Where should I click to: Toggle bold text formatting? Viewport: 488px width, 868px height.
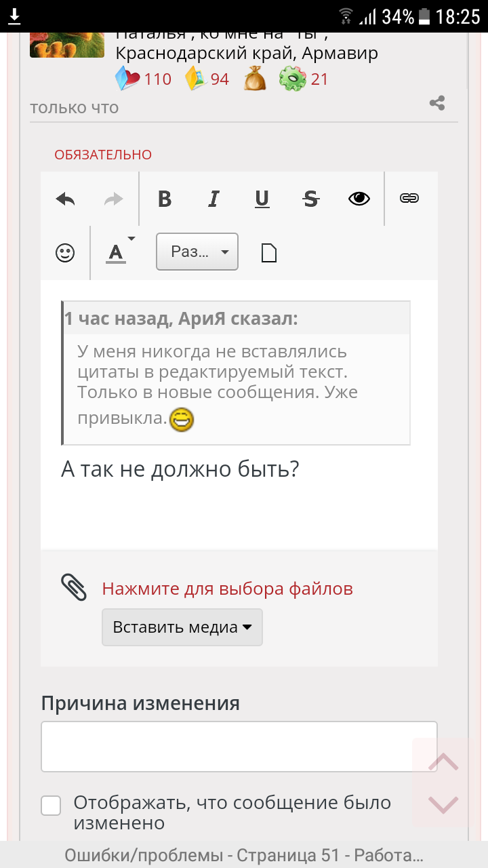(x=164, y=199)
